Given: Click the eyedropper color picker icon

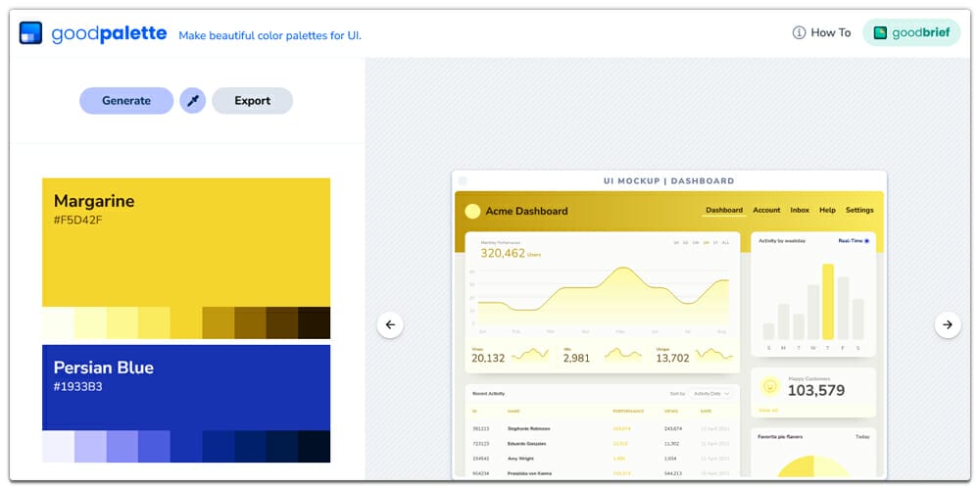Looking at the screenshot, I should click(193, 100).
